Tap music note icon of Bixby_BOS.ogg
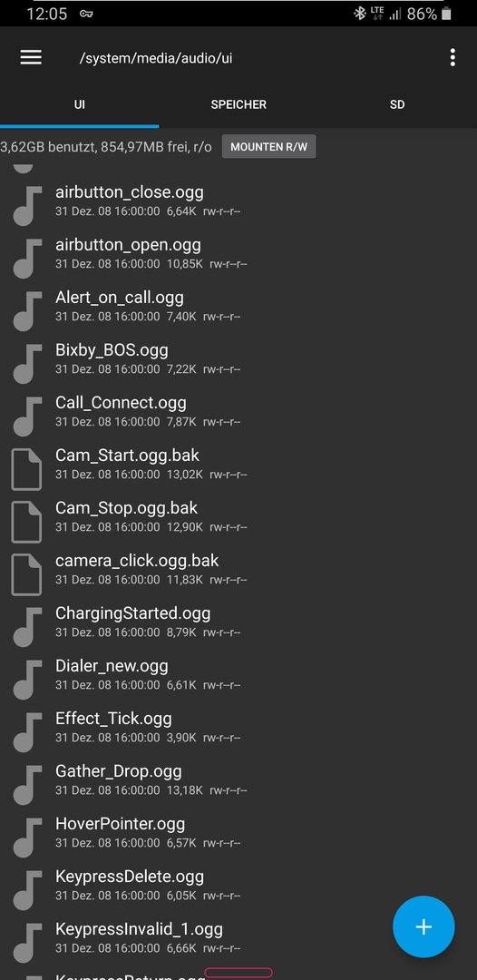The width and height of the screenshot is (477, 980). pyautogui.click(x=27, y=364)
